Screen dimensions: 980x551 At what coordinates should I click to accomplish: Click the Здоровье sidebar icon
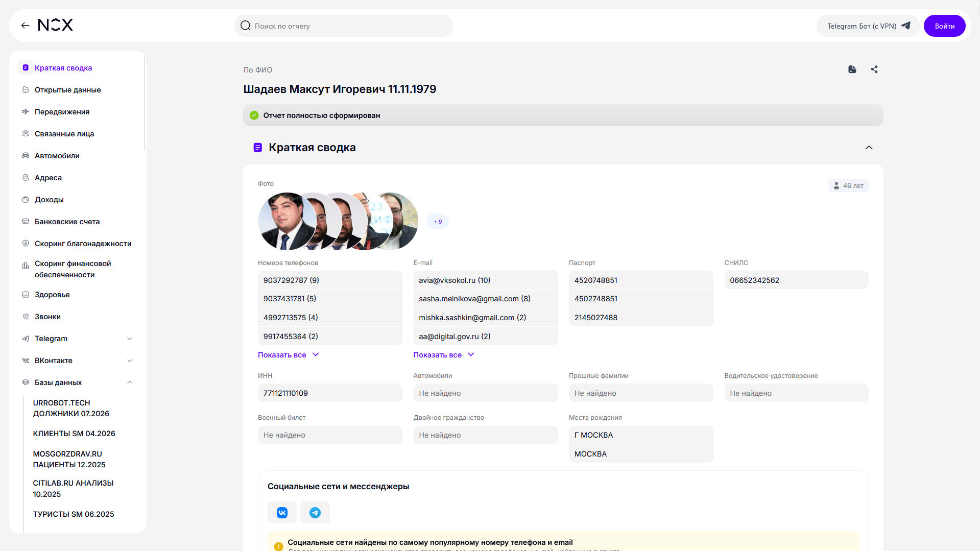point(26,295)
